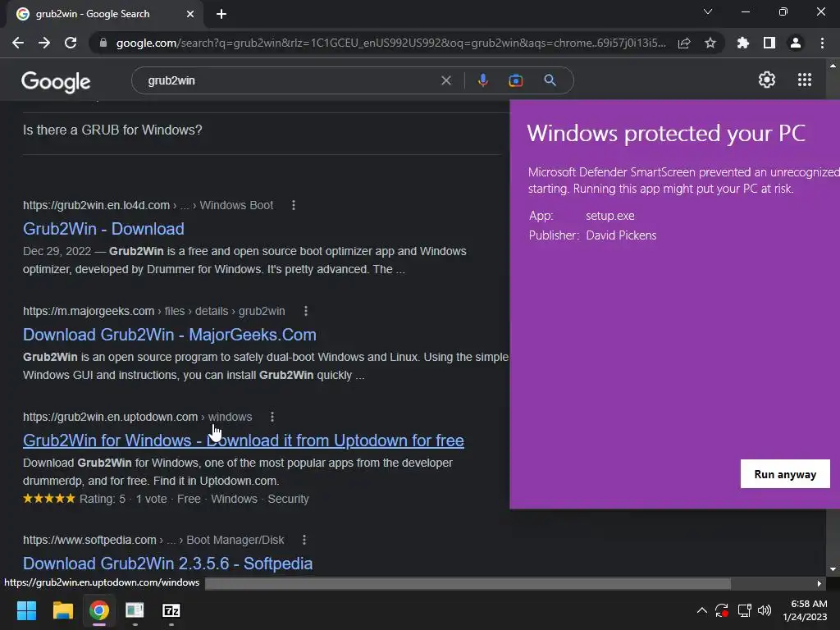Reload the current page
The image size is (840, 630).
71,43
